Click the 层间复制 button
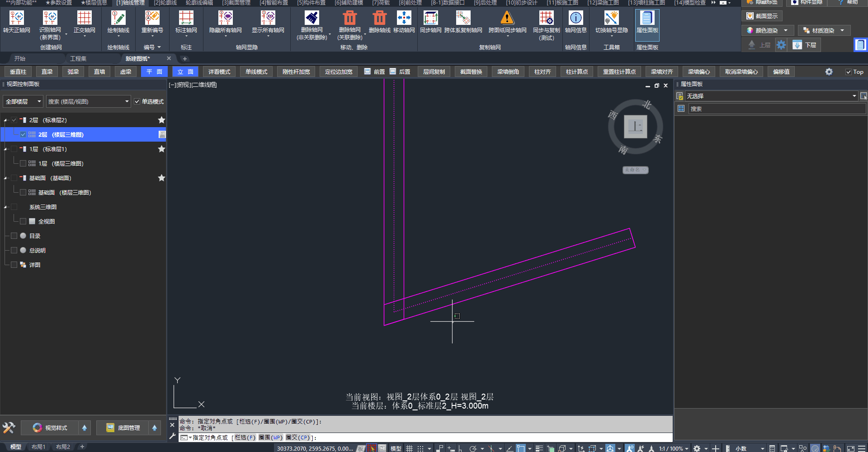Screen dimensions: 868x452 [434, 72]
